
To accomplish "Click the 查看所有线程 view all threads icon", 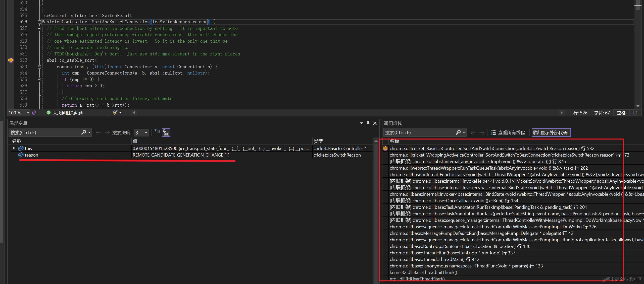I will click(x=493, y=132).
